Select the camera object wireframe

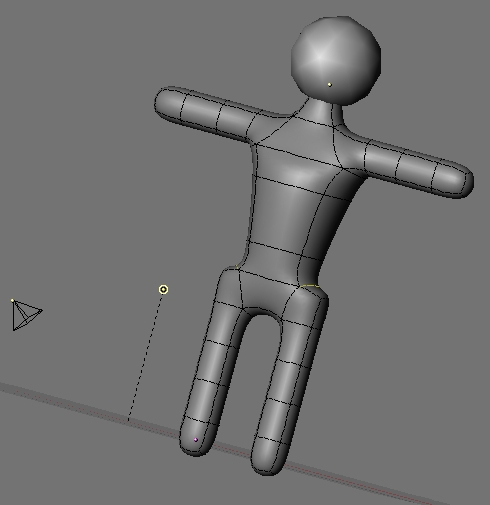pos(27,315)
